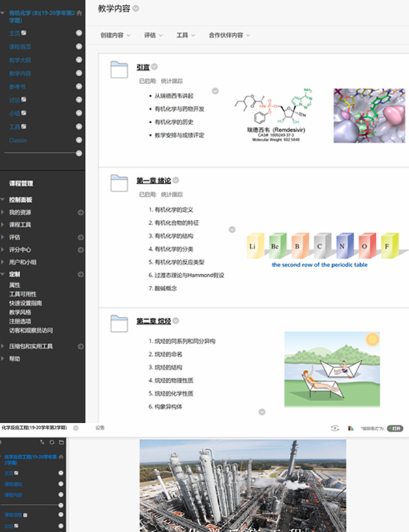Select 教学大纲 in the course menu

click(20, 60)
